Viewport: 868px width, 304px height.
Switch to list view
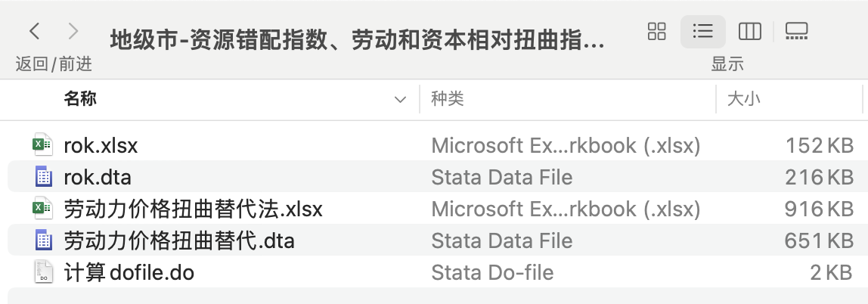703,31
